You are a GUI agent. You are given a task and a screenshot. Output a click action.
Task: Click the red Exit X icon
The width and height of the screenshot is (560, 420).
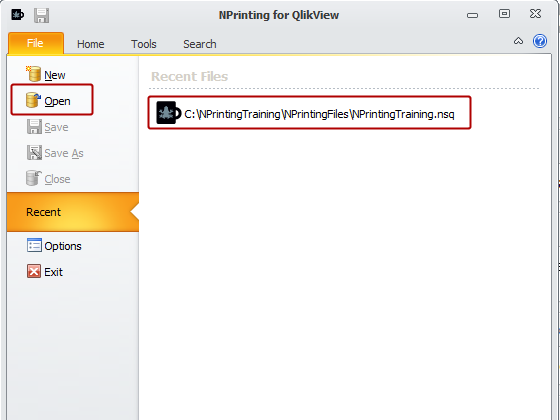[34, 271]
